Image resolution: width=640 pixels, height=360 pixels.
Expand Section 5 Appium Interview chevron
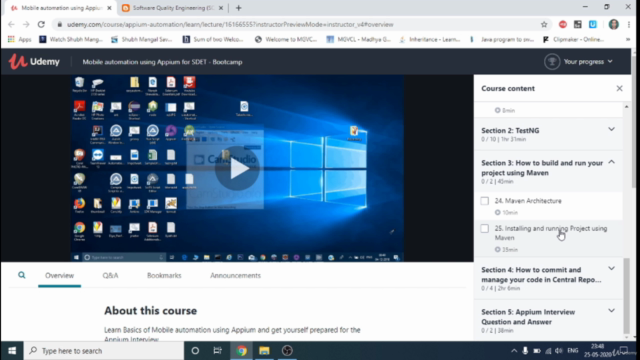click(611, 311)
